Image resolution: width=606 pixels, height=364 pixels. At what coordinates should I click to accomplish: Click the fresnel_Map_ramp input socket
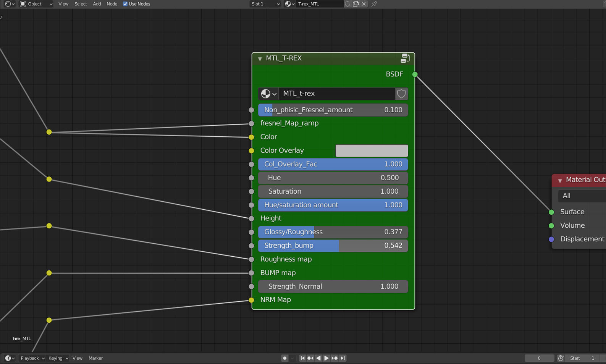pyautogui.click(x=251, y=123)
